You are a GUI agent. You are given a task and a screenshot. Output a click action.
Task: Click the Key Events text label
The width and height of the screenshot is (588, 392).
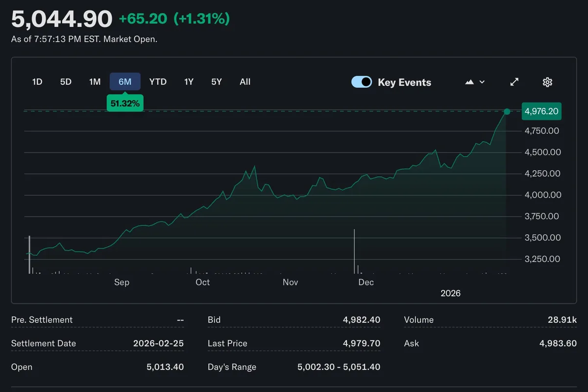(x=404, y=82)
